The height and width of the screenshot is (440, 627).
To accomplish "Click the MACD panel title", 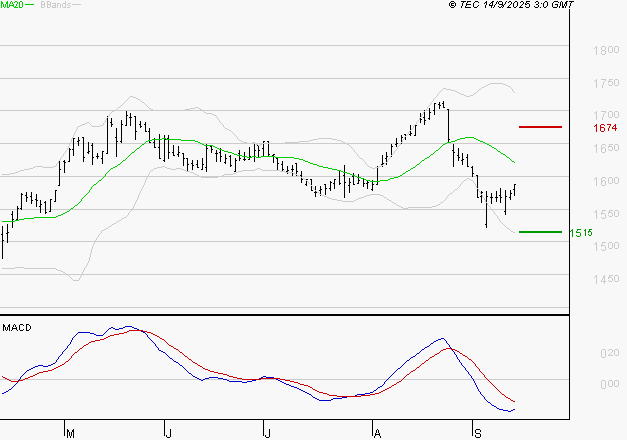I will 17,328.
